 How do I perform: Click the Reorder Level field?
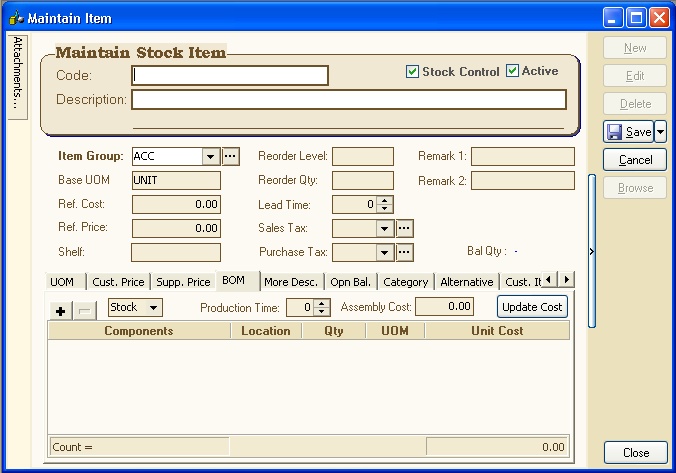(x=363, y=157)
